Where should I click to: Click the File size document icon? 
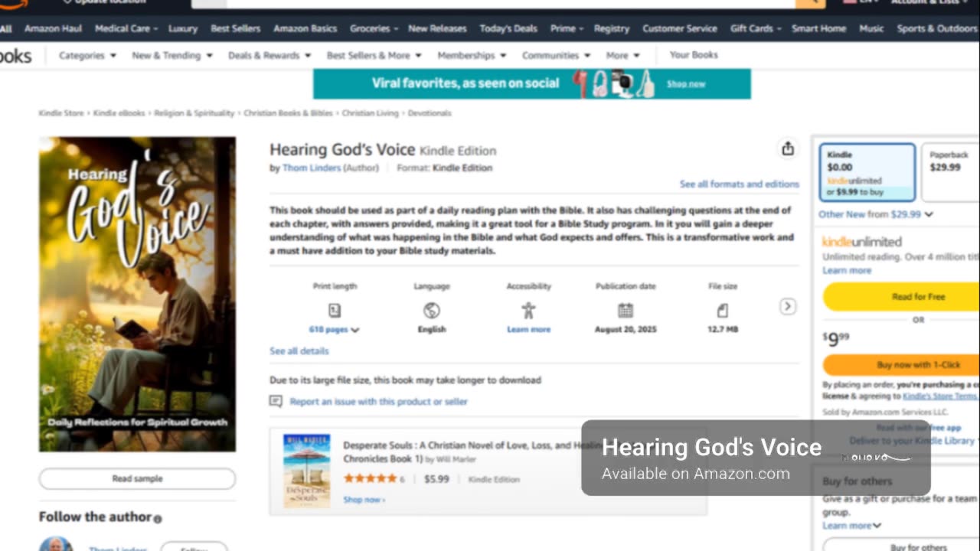tap(722, 310)
